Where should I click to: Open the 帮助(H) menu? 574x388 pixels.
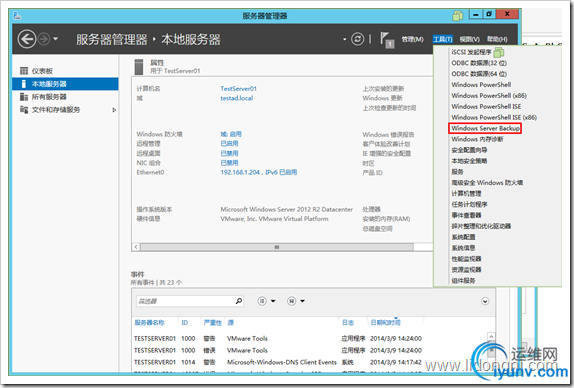click(x=497, y=39)
